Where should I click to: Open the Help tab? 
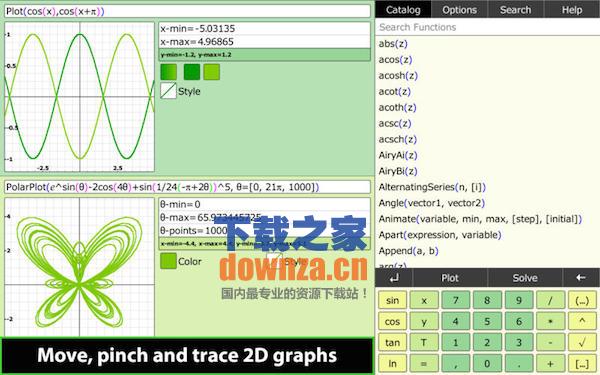pyautogui.click(x=572, y=10)
